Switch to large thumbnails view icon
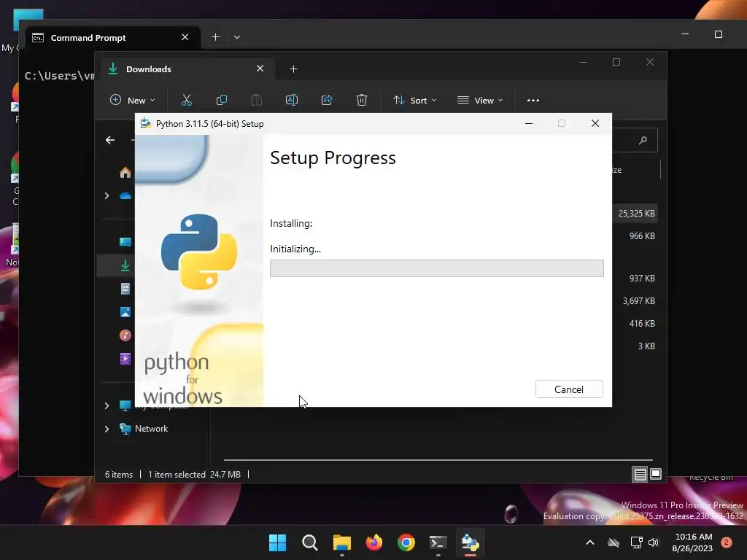This screenshot has height=560, width=747. [x=656, y=474]
